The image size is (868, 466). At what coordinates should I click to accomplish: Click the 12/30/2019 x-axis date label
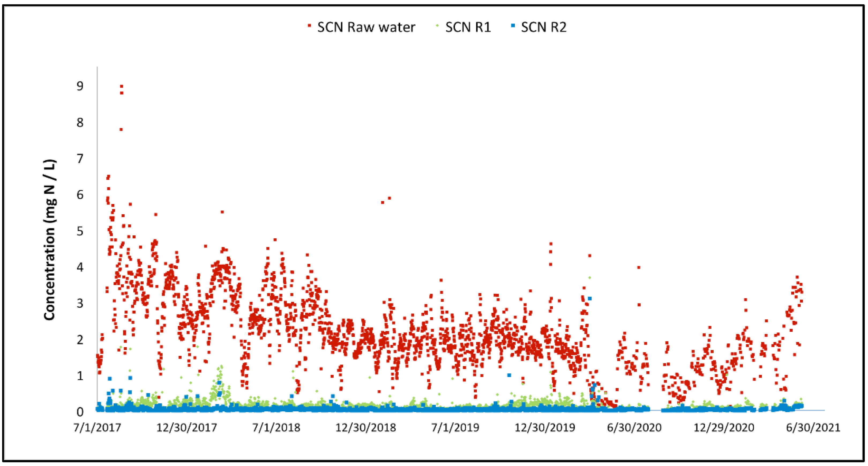pos(545,427)
